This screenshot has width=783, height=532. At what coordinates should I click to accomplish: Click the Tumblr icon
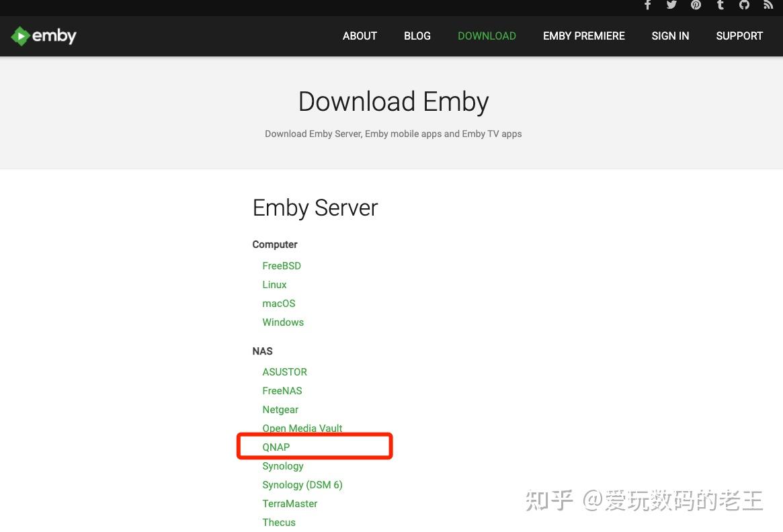click(x=720, y=5)
